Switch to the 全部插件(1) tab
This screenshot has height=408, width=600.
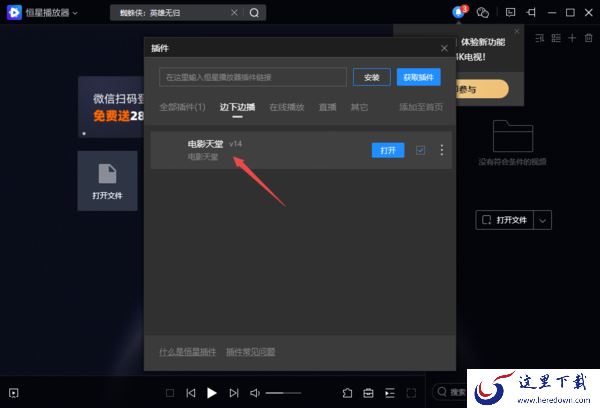click(183, 107)
